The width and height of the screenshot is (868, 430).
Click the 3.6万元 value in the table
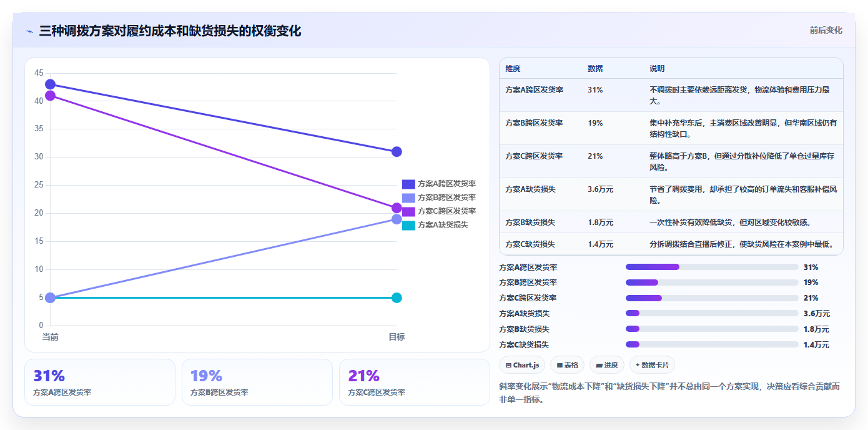click(x=601, y=189)
